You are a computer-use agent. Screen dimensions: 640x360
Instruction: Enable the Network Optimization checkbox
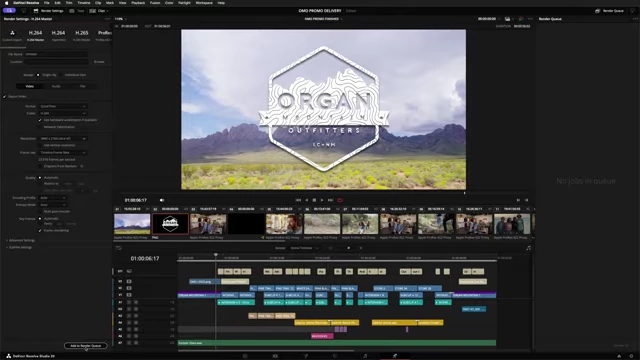[40, 127]
